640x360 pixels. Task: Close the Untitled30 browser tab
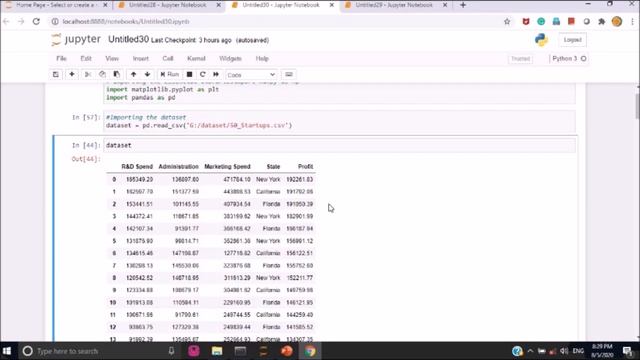pyautogui.click(x=332, y=5)
